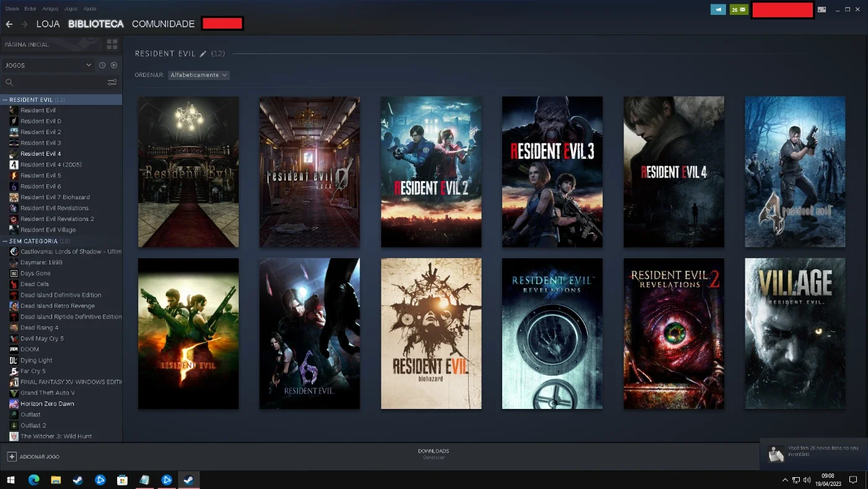Select DOOM game icon in sidebar

click(14, 349)
